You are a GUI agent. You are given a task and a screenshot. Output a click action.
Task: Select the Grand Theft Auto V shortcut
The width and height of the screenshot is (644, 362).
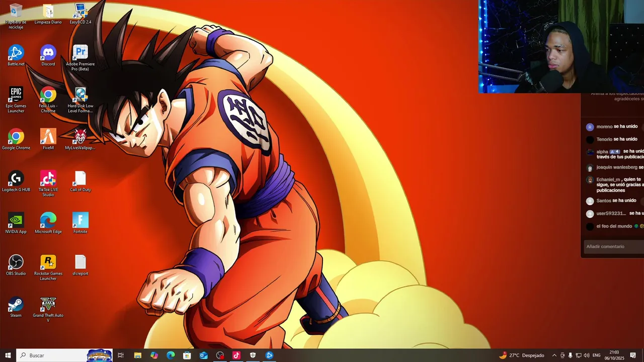(x=48, y=309)
